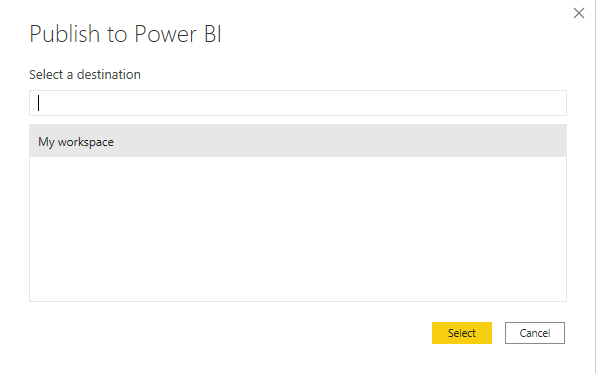Click the blank space below My workspace
596x373 pixels.
(x=298, y=229)
